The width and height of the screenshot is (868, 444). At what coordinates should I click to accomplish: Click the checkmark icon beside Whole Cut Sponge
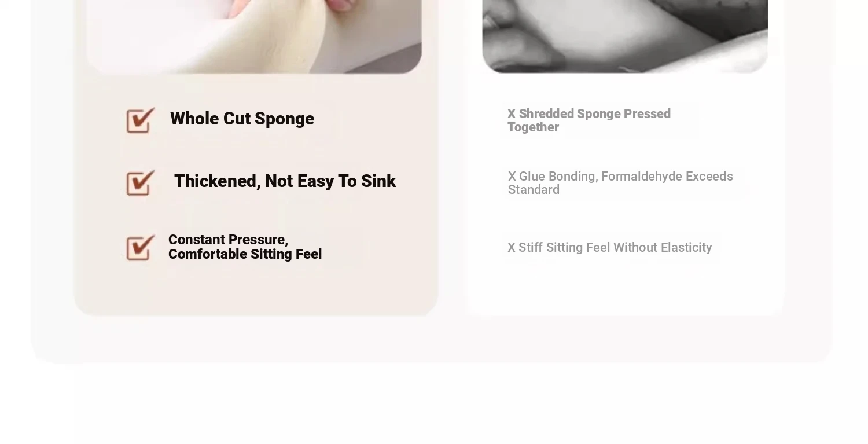141,120
